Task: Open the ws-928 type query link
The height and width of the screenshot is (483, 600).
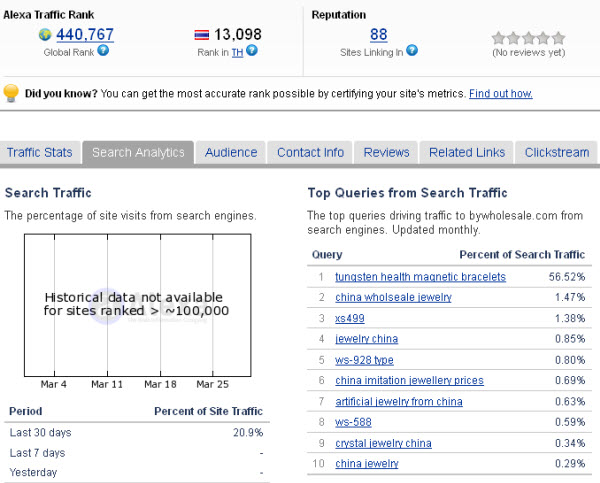Action: (x=364, y=360)
